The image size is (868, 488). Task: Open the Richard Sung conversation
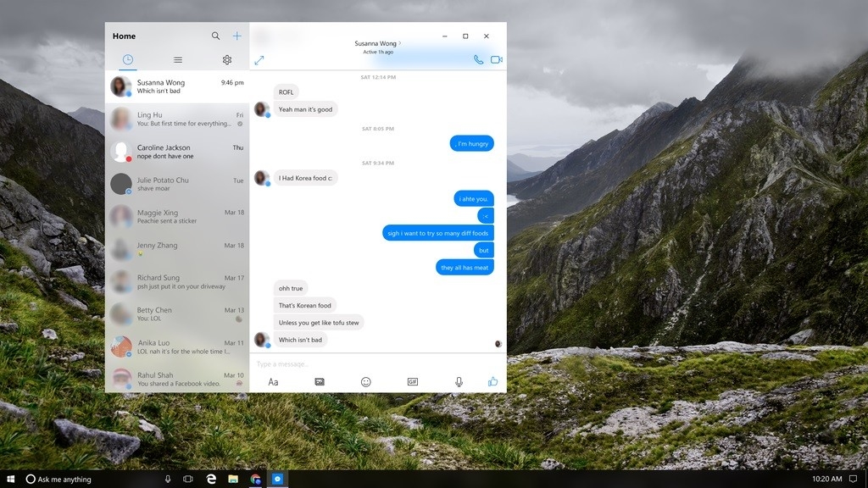177,282
